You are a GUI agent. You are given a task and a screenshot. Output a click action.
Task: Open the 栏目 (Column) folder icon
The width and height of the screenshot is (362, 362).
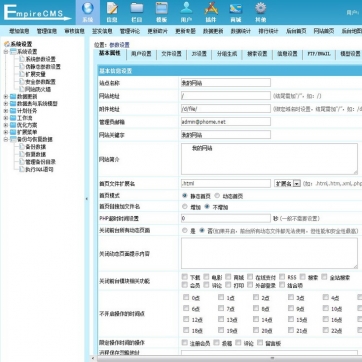(137, 12)
